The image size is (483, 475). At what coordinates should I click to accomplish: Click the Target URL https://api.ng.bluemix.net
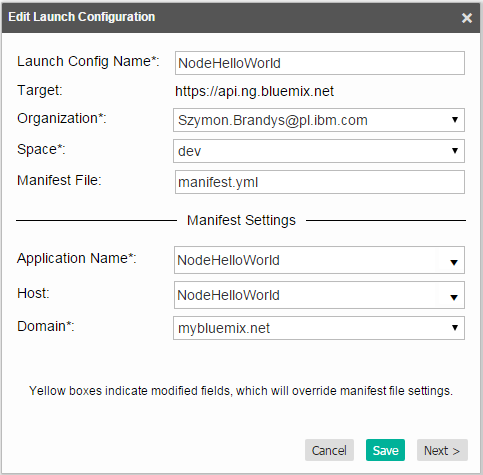pyautogui.click(x=254, y=91)
